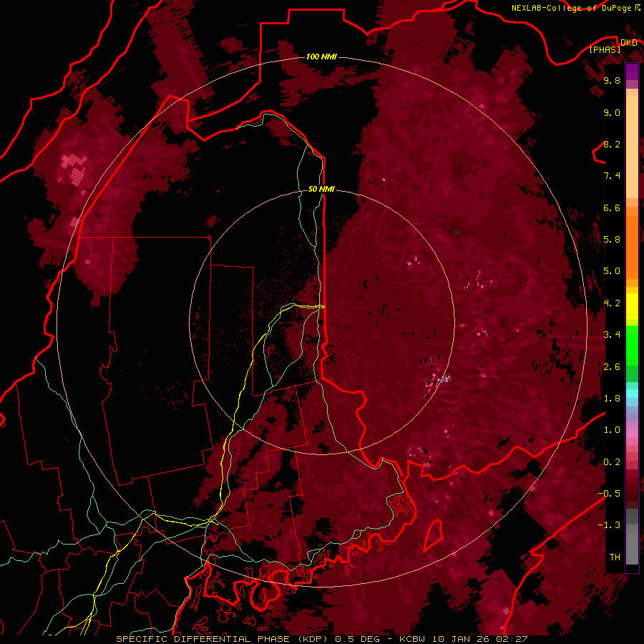
Task: Click the 7.4 scale label
Action: tap(612, 176)
